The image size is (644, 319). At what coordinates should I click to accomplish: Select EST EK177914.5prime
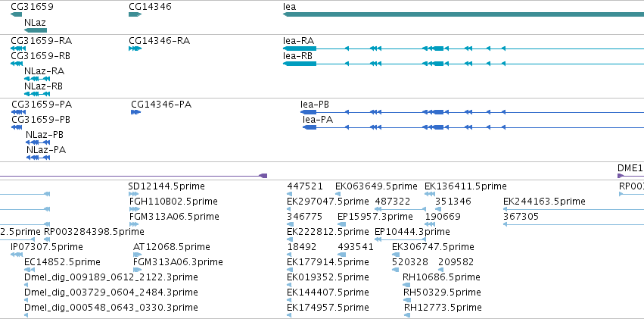click(328, 262)
